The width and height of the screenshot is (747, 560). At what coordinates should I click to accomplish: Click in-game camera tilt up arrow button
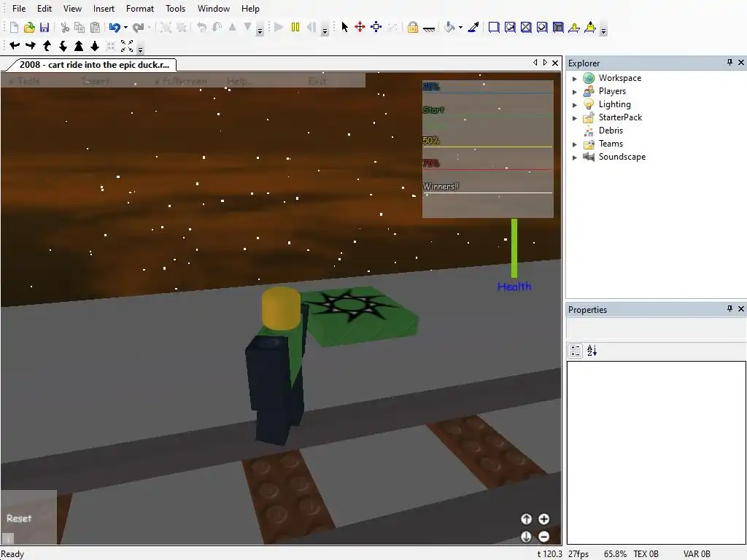pyautogui.click(x=526, y=519)
